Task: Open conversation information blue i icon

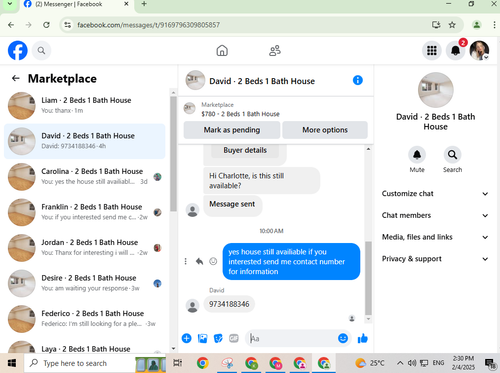Action: point(358,80)
